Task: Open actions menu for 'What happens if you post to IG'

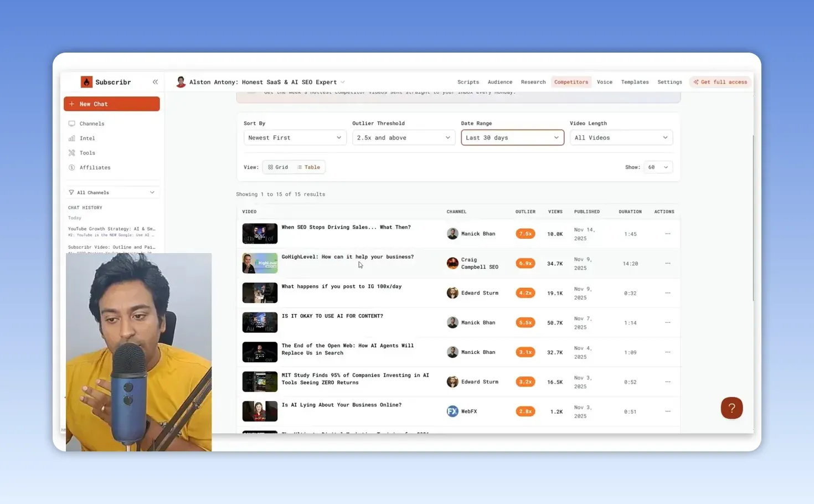Action: tap(668, 293)
